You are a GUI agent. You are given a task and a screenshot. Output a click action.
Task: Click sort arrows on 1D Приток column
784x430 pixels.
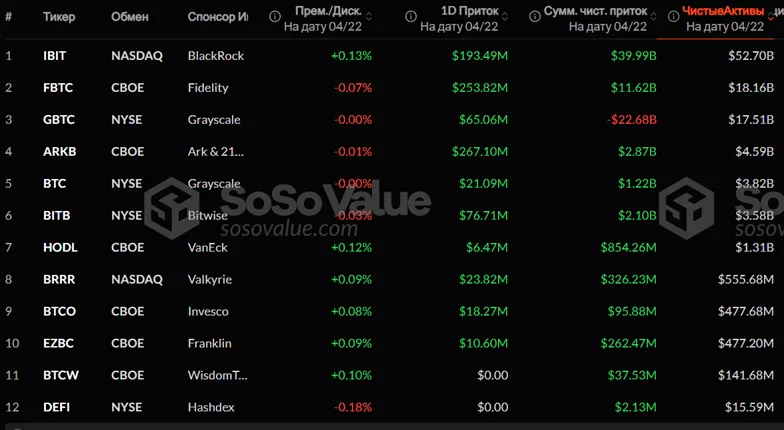pos(505,17)
